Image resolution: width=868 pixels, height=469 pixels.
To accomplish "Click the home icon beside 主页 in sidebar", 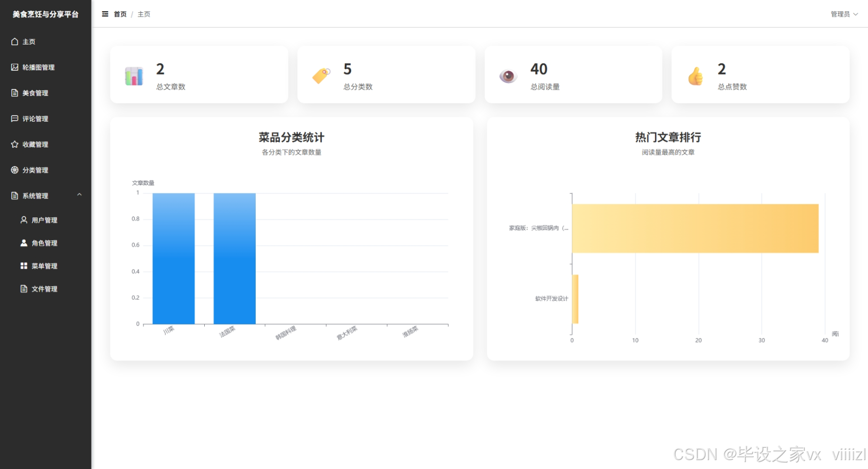I will tap(15, 42).
